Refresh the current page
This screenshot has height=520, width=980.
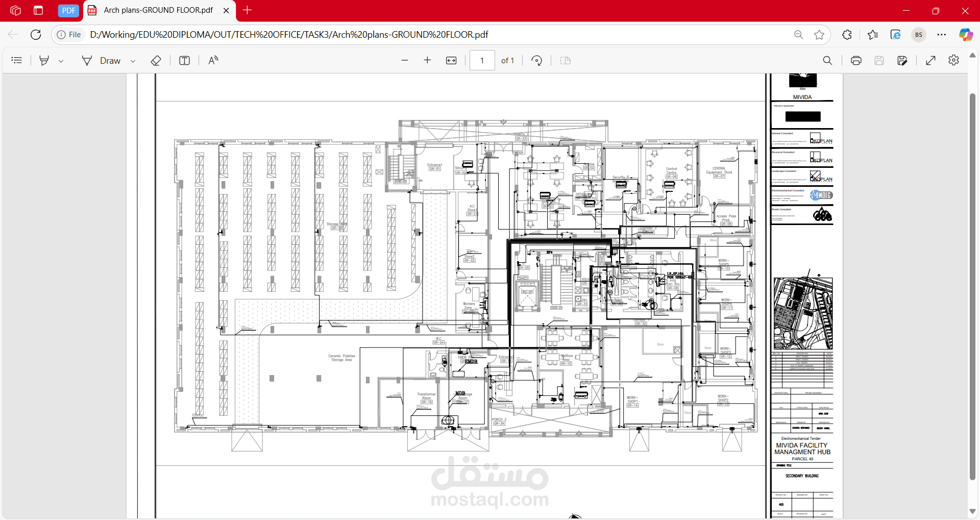[36, 35]
